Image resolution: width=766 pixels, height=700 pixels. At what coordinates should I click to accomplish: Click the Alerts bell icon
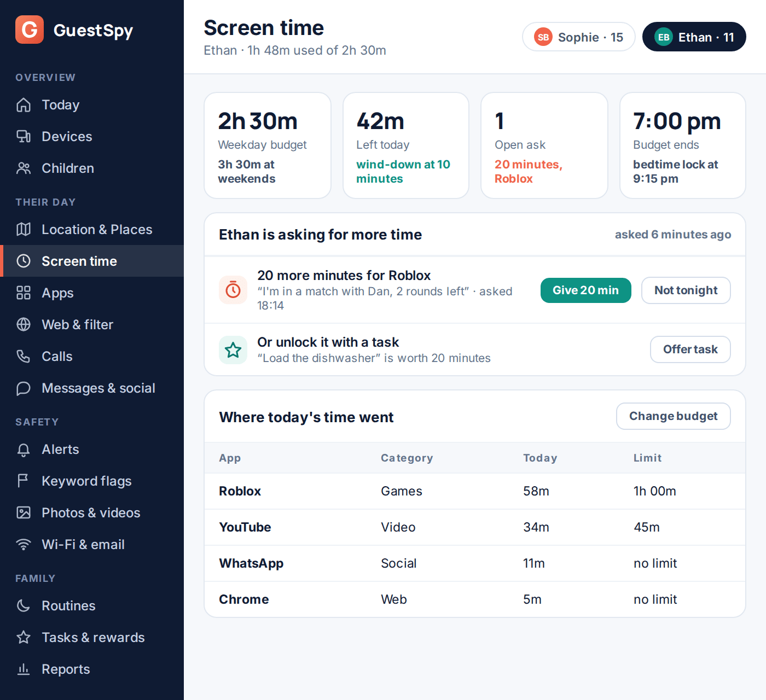click(x=24, y=449)
